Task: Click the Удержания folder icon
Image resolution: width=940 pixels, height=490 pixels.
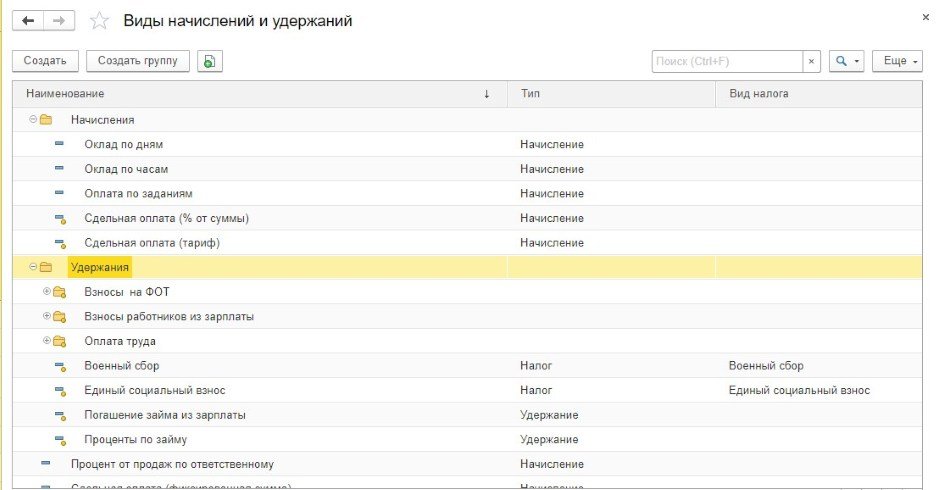Action: (46, 267)
